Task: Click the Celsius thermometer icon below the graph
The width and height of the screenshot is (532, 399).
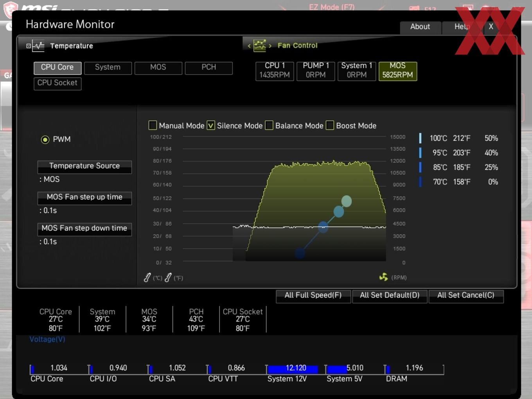Action: coord(147,278)
